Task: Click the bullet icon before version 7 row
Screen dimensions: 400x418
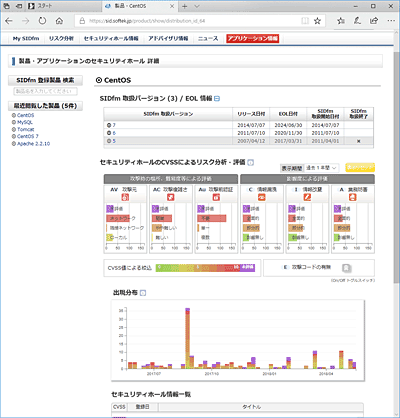Action: point(109,125)
